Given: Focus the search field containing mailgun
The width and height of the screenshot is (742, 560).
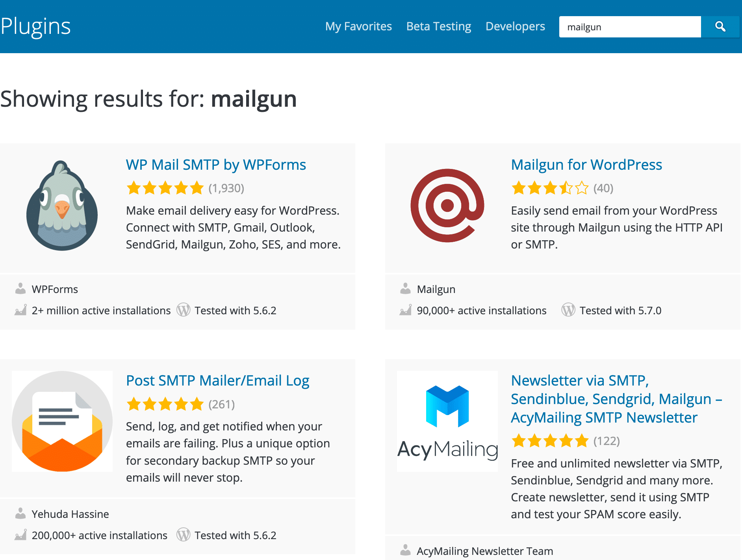Looking at the screenshot, I should (x=630, y=27).
